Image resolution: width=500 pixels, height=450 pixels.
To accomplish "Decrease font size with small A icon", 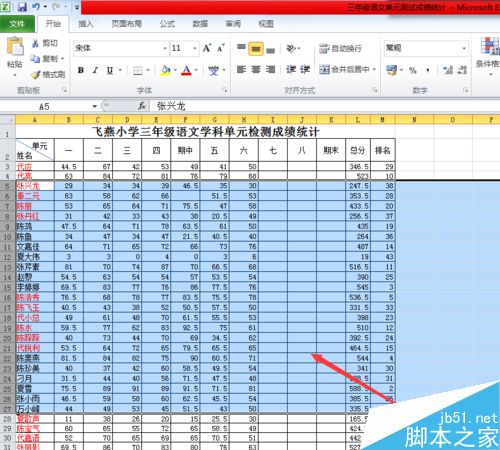I will tap(221, 49).
